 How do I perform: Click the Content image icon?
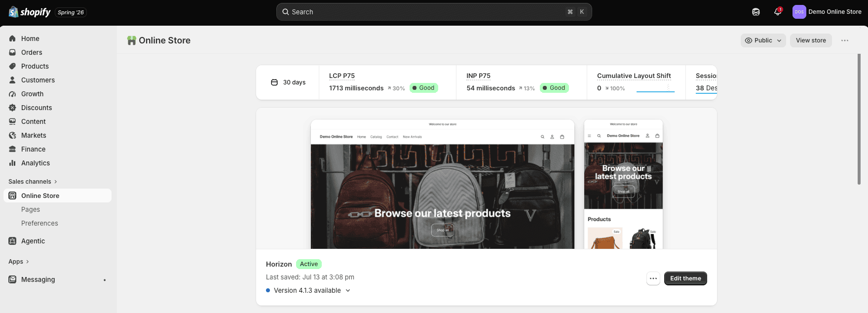pos(12,121)
